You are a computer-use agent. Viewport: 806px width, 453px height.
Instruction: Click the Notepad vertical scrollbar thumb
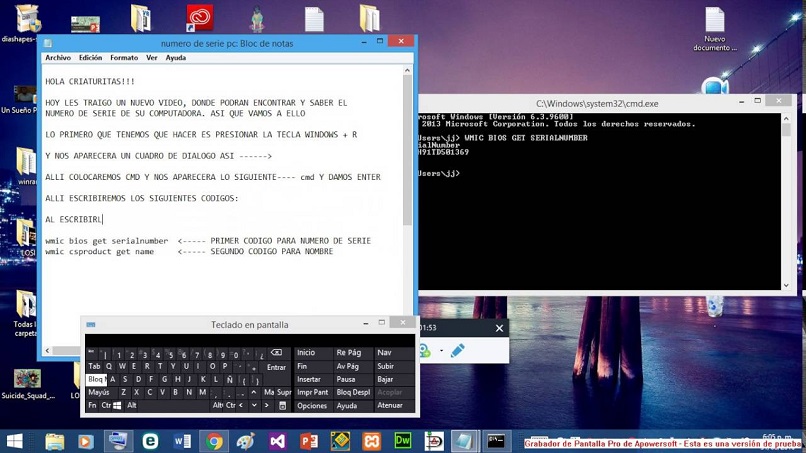tap(408, 150)
